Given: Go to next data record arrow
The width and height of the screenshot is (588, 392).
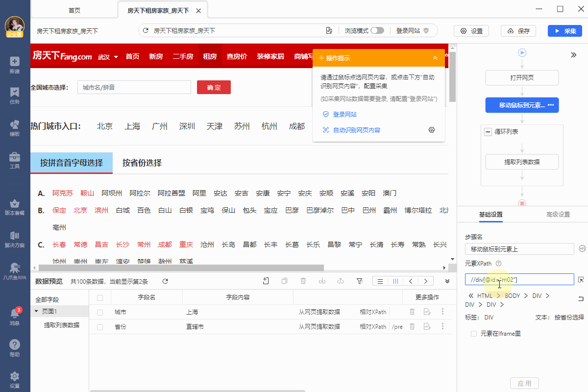Looking at the screenshot, I should (426, 281).
